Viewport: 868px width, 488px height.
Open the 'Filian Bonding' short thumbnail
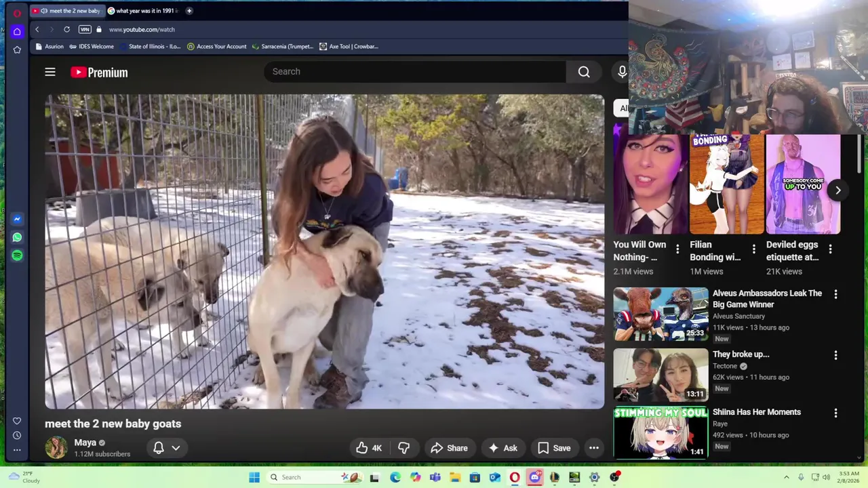pos(726,184)
